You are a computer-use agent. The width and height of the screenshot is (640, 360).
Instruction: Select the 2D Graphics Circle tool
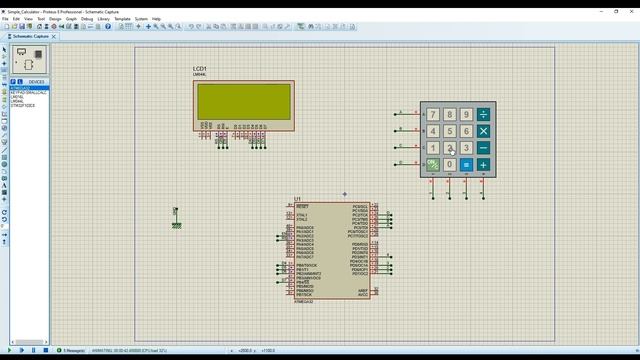pyautogui.click(x=4, y=164)
